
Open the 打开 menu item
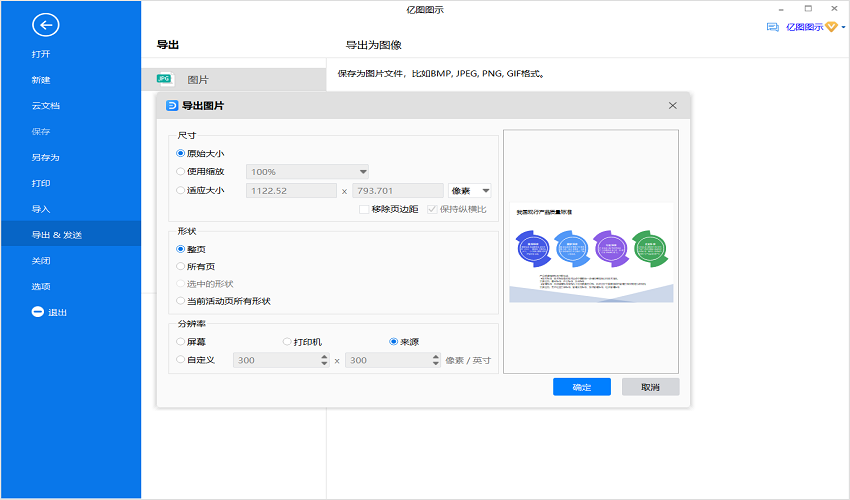tap(41, 54)
